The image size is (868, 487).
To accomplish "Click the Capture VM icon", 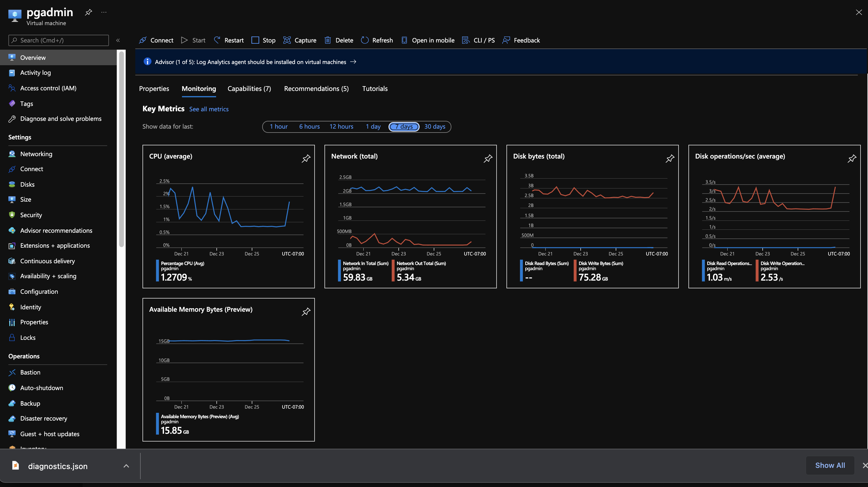I will pos(287,40).
